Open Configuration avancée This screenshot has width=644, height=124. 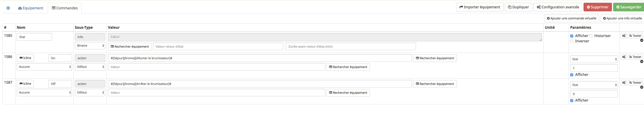(558, 7)
